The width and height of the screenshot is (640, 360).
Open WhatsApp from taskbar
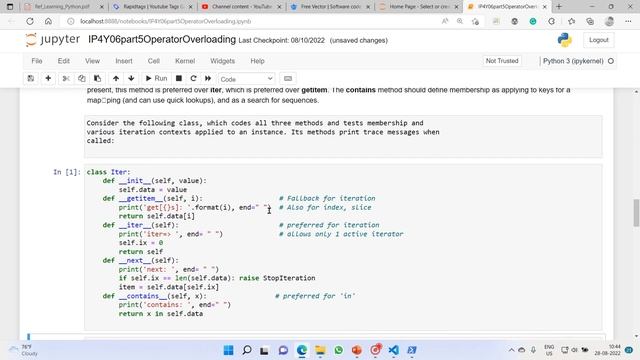(338, 350)
